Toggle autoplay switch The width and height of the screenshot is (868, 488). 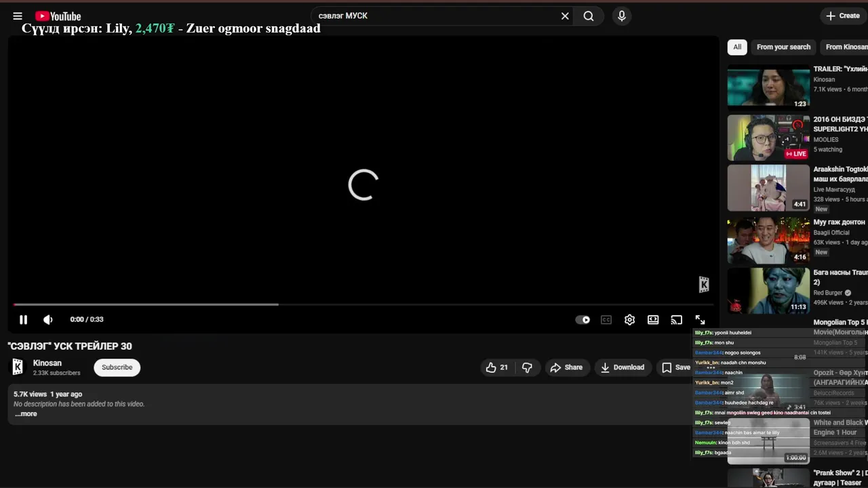[x=583, y=320]
